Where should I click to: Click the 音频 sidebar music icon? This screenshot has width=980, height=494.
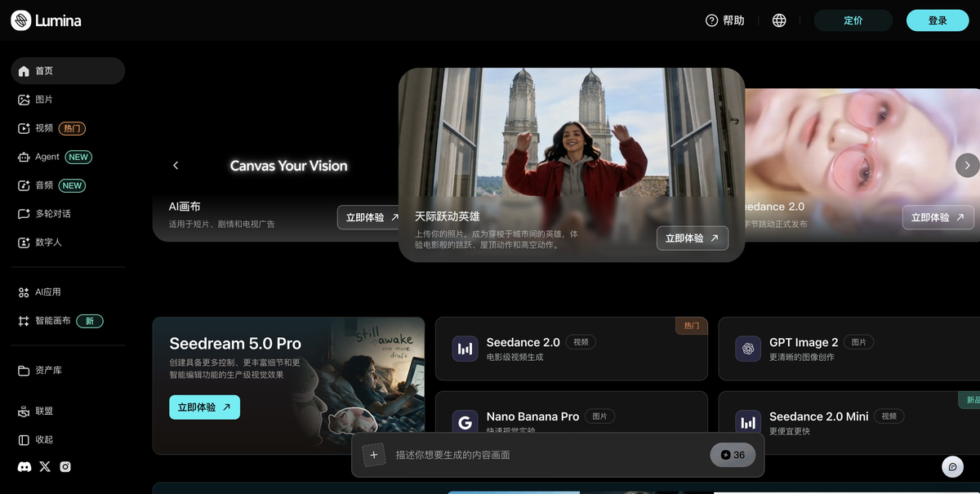click(x=24, y=185)
